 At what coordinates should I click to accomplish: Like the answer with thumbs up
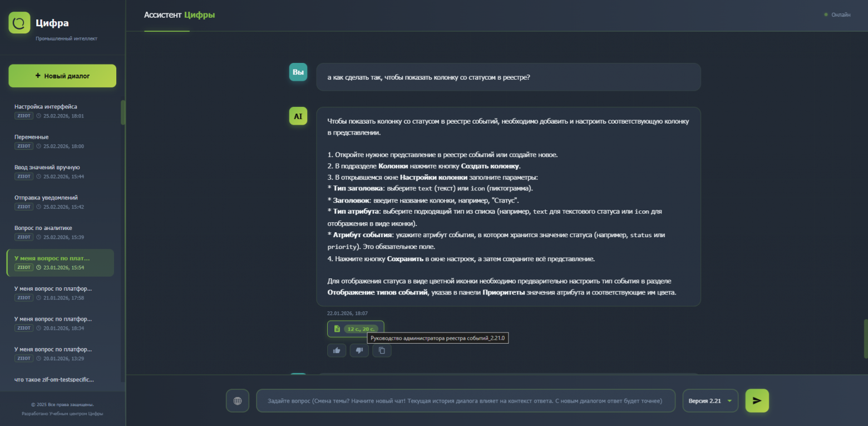(337, 350)
